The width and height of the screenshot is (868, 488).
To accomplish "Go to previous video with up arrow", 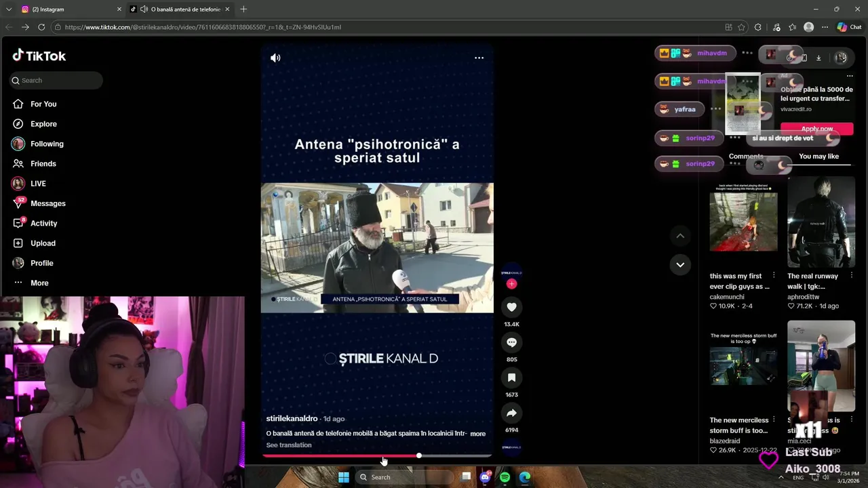I will 680,236.
